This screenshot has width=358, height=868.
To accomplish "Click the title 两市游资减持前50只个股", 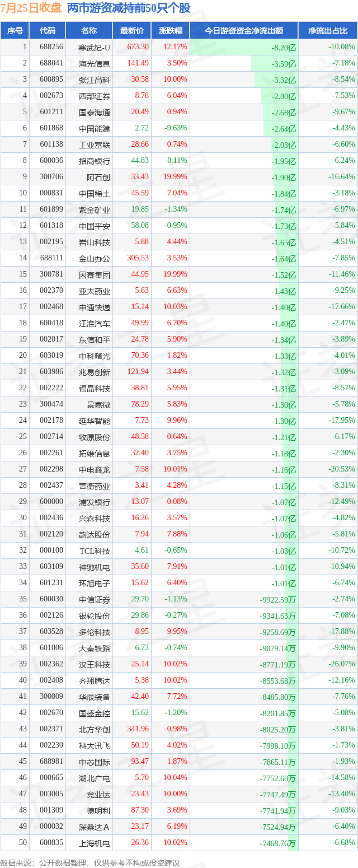I will [129, 8].
